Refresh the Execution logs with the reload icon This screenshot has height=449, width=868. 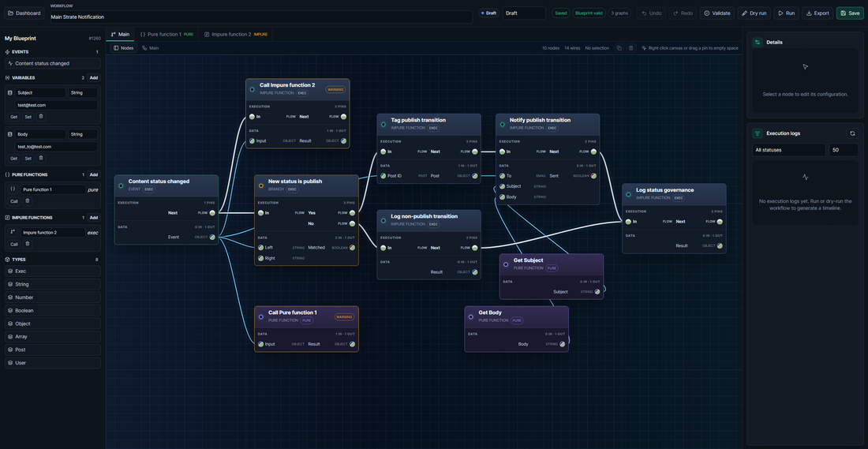[852, 133]
